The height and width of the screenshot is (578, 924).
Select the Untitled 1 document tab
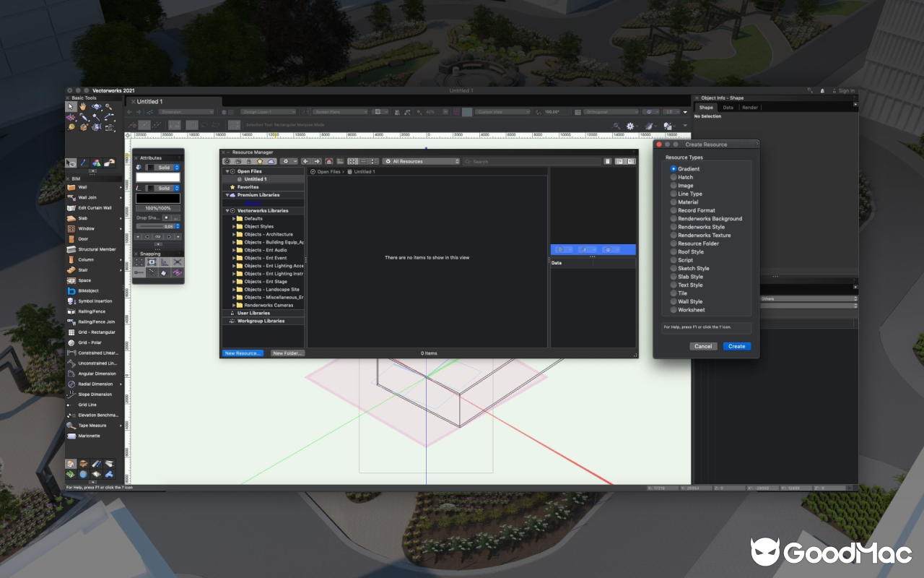pos(149,102)
